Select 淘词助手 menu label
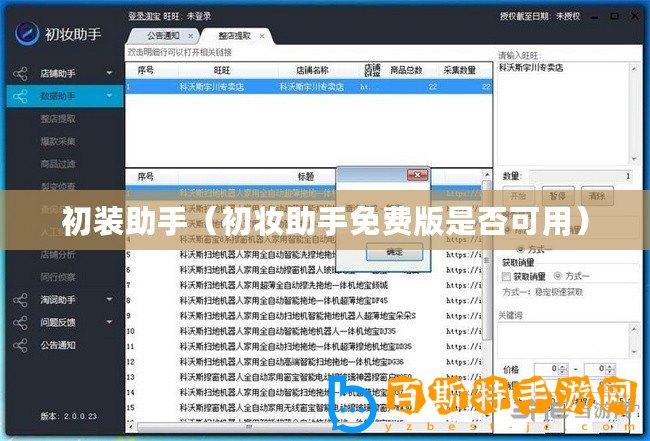This screenshot has height=441, width=650. (x=58, y=300)
